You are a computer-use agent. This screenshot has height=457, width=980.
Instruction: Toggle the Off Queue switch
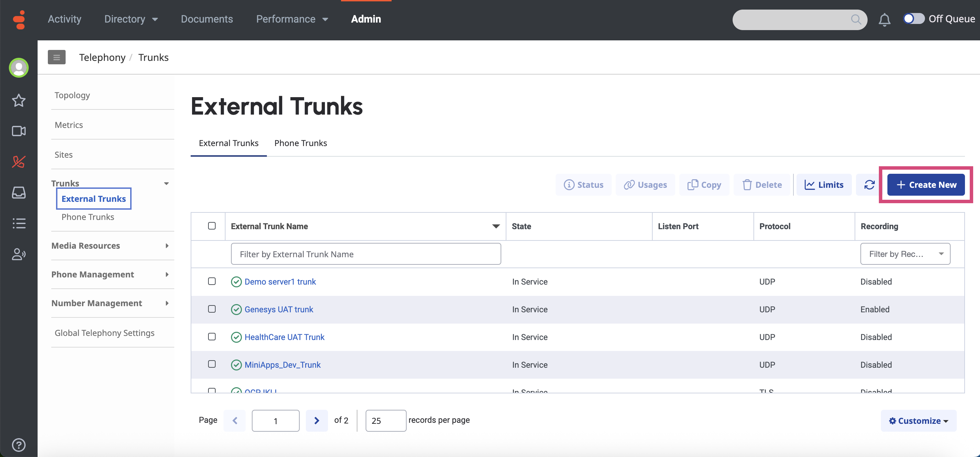[914, 19]
